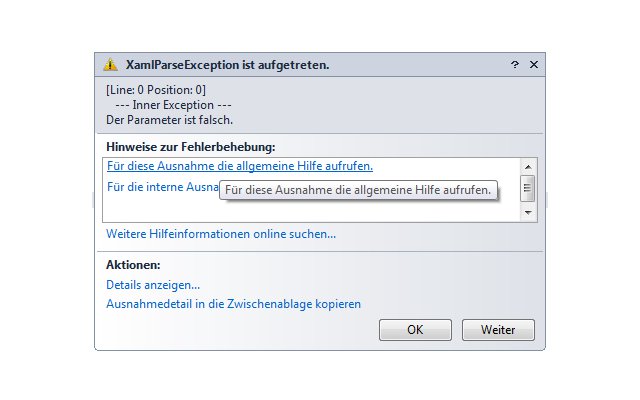Show exception details via 'Details anzeigen...'
The width and height of the screenshot is (640, 400).
(153, 285)
